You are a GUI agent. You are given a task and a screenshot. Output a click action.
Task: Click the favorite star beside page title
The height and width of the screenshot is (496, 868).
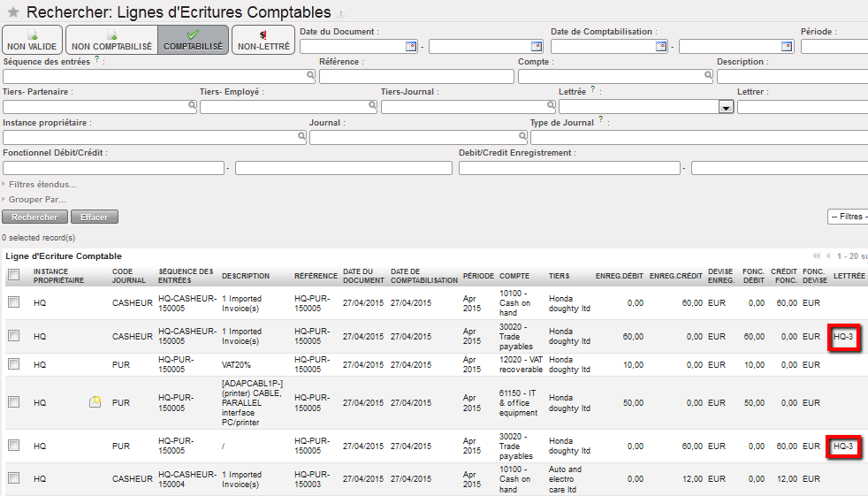(x=12, y=12)
